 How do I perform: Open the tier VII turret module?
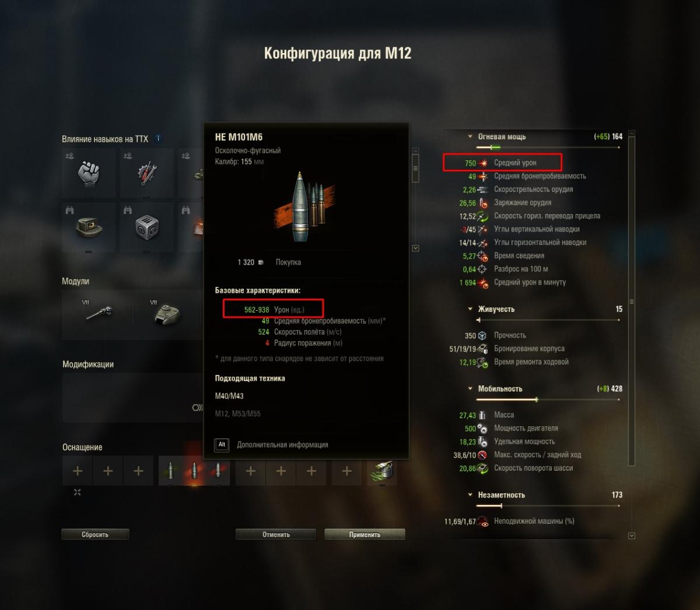coord(167,315)
